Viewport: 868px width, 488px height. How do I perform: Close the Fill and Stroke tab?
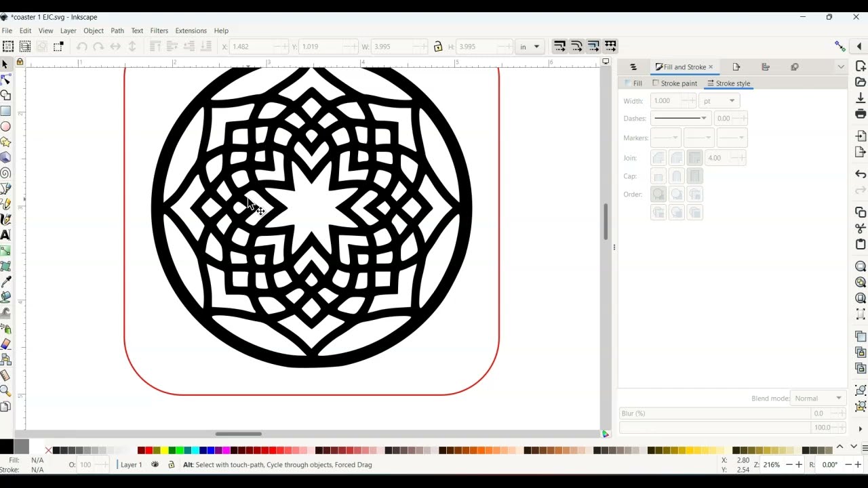pyautogui.click(x=711, y=67)
